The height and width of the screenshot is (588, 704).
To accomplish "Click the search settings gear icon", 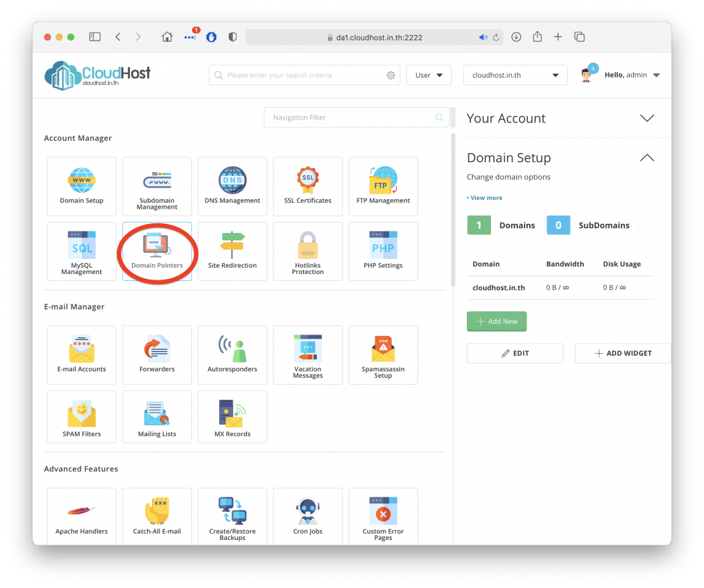I will coord(390,76).
